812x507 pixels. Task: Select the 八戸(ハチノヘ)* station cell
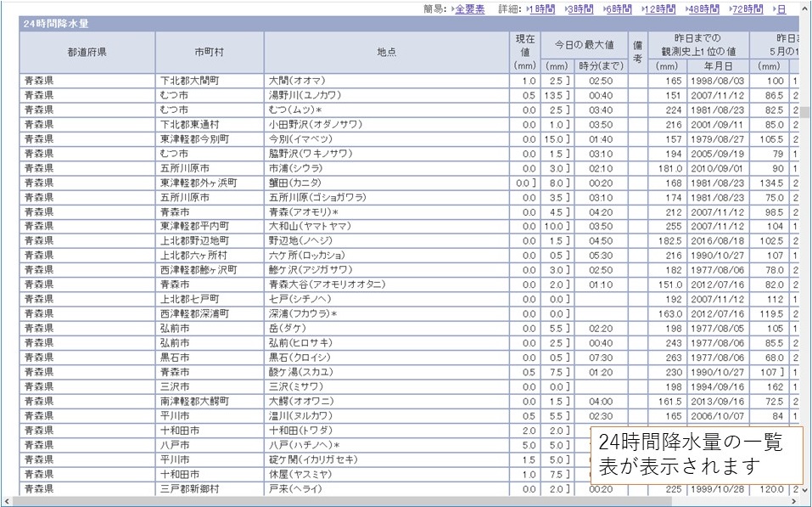pos(386,444)
